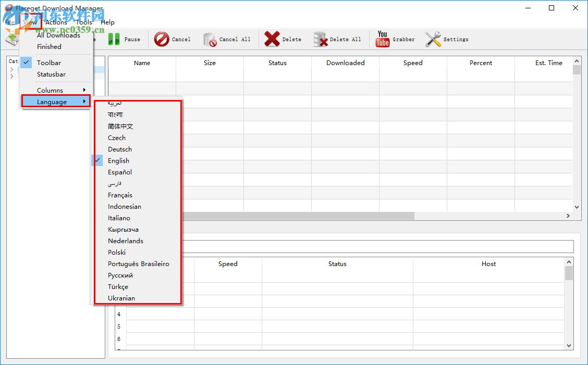Image resolution: width=588 pixels, height=365 pixels.
Task: Expand the first category tree node
Action: click(12, 69)
